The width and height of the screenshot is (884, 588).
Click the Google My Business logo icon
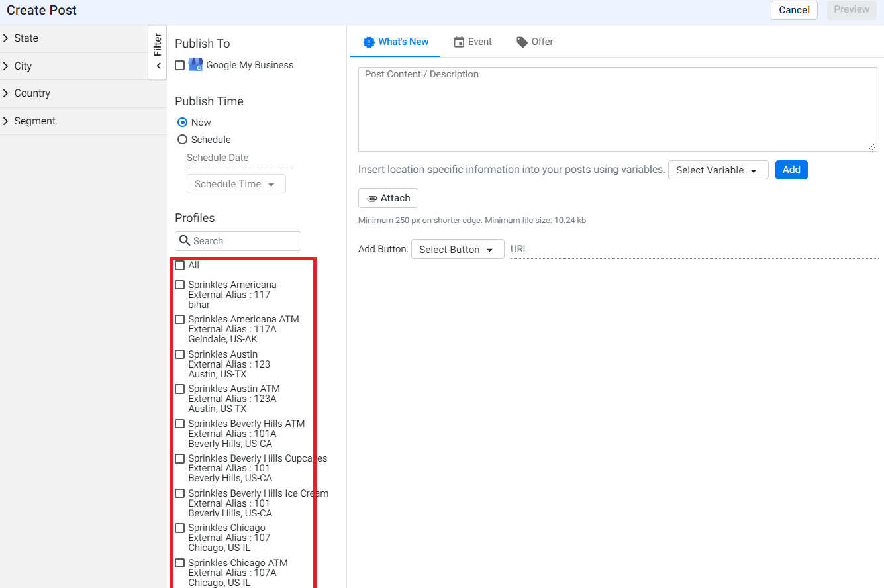click(x=195, y=65)
